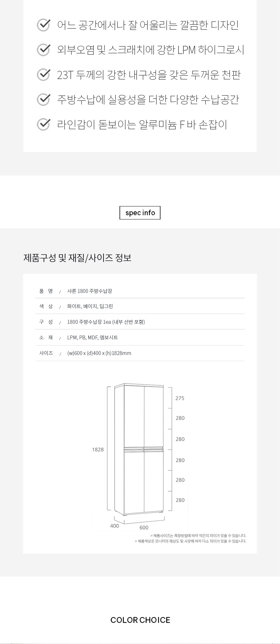Viewport: 280px width, 644px height.
Task: Click the spec info button
Action: pyautogui.click(x=140, y=213)
